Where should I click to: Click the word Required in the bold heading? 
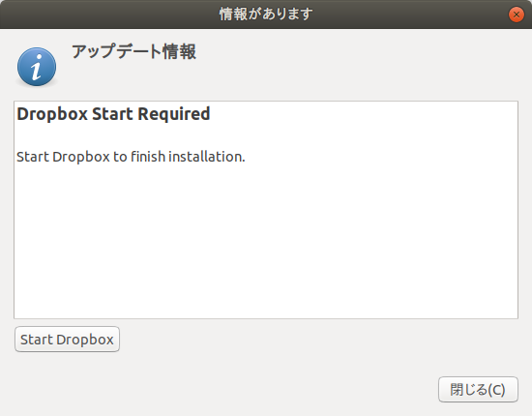(x=174, y=113)
